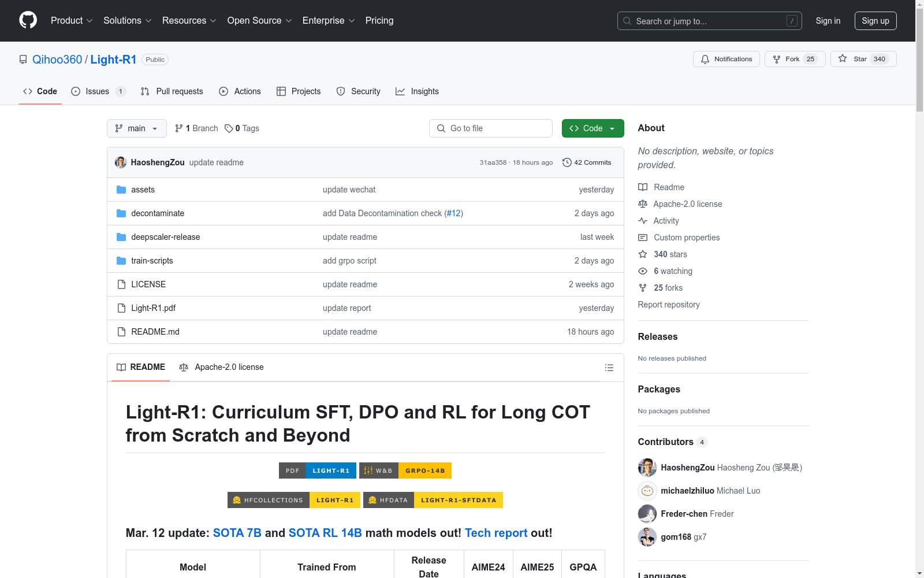Click the GitHub logo icon

click(28, 20)
